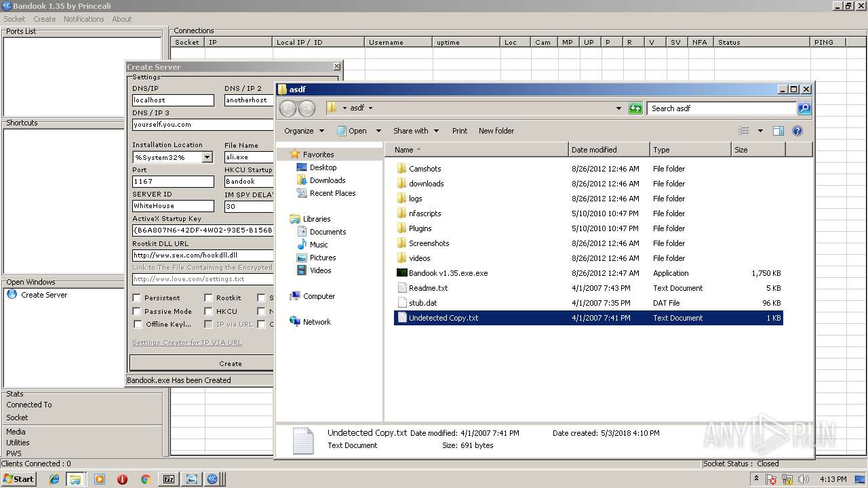Click the Explorer back arrow button
Screen dimensions: 868x488
click(x=288, y=108)
